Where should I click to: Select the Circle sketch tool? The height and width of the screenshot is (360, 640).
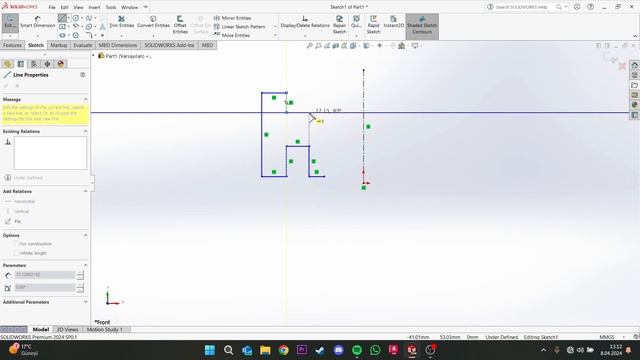click(x=76, y=18)
